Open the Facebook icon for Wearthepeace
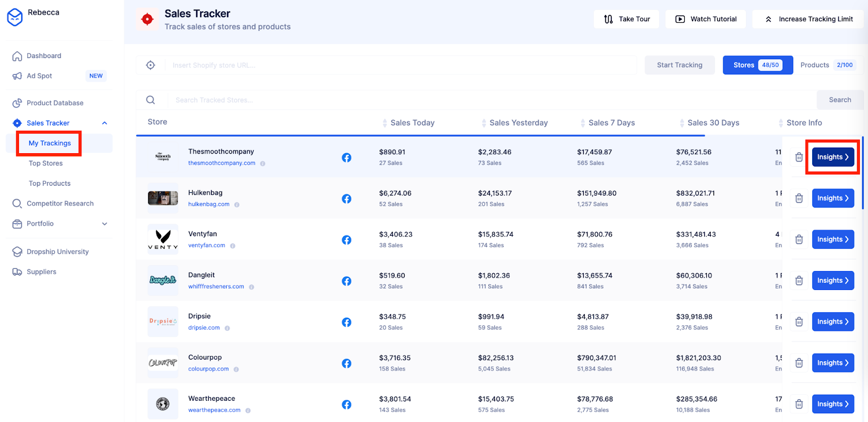Screen dimensions: 868x422 pos(347,405)
